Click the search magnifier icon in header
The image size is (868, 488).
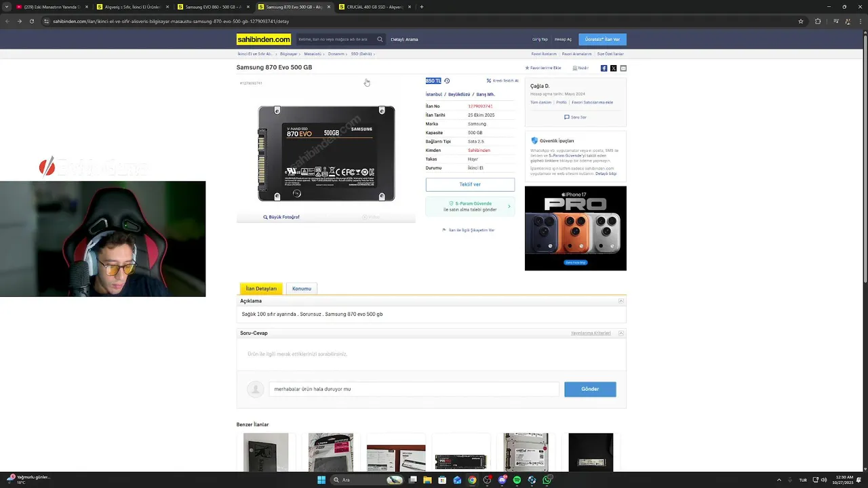point(380,39)
